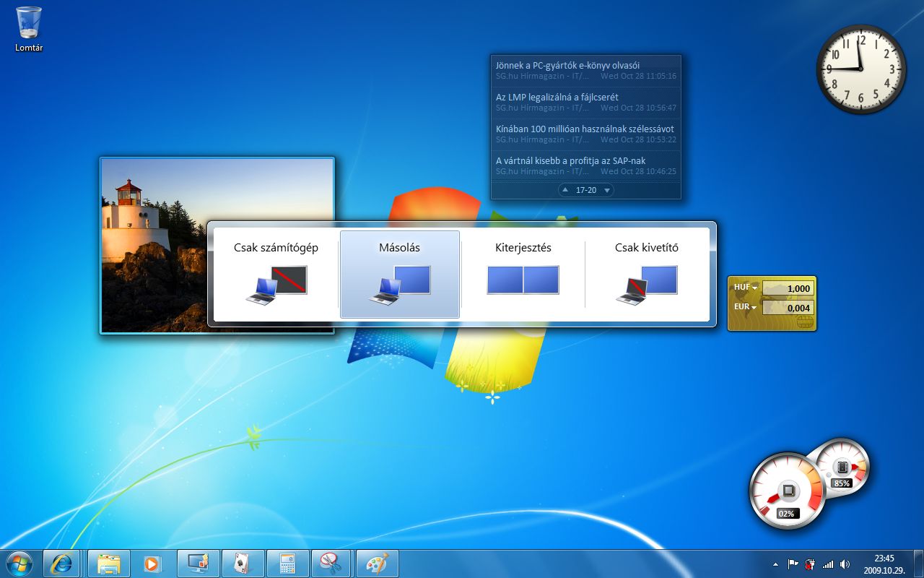924x578 pixels.
Task: Open the Windows Start menu orb
Action: point(19,563)
